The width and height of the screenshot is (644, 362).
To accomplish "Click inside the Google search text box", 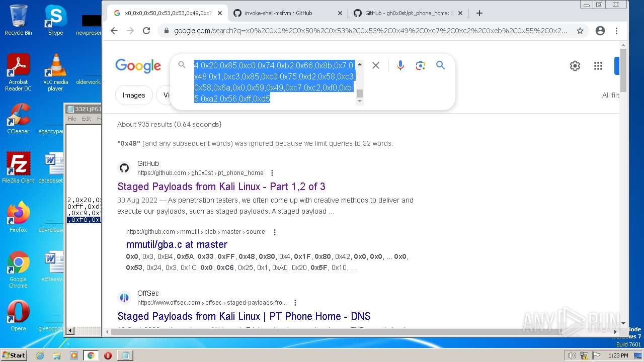I will (x=274, y=81).
